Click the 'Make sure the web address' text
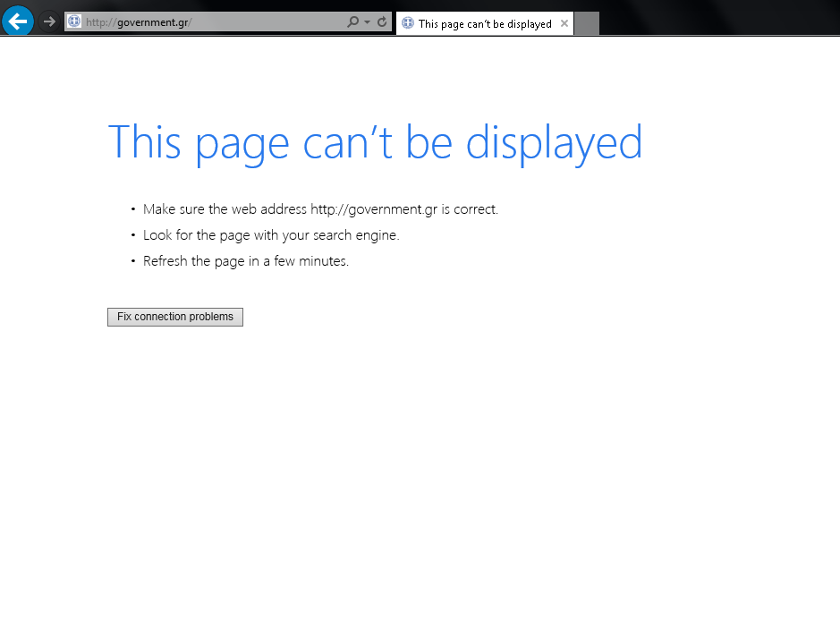Screen dimensions: 840x620 point(225,209)
